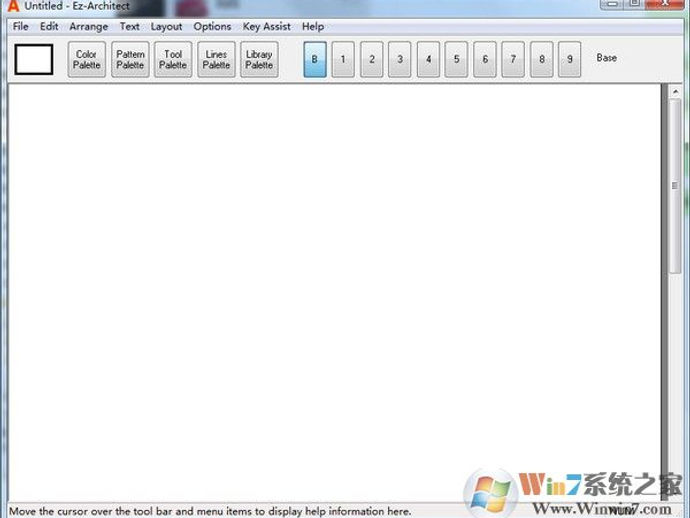Switch to layer 7
The image size is (690, 518).
pos(513,59)
